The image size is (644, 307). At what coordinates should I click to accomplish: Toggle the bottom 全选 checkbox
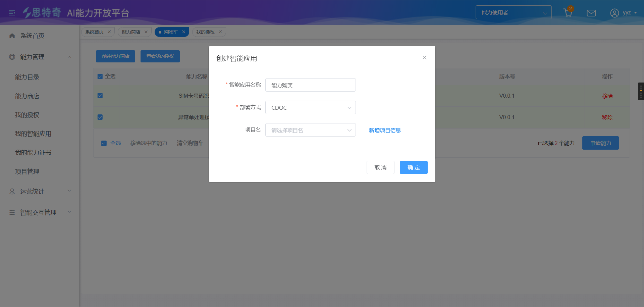click(x=104, y=143)
